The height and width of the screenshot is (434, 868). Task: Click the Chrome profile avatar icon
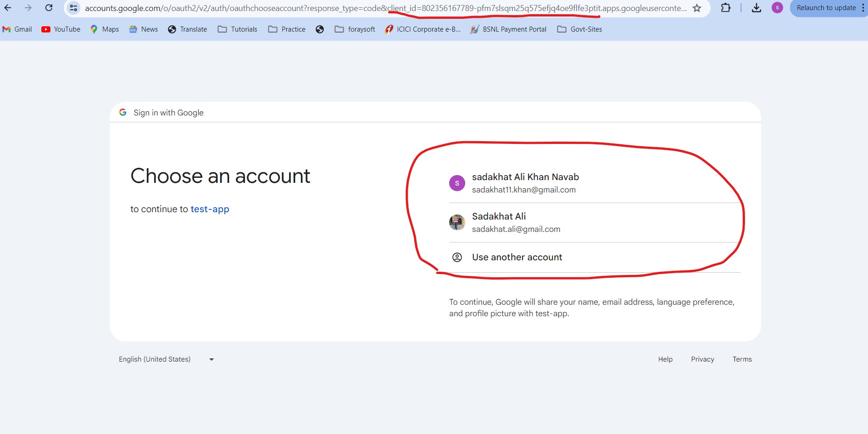pyautogui.click(x=777, y=8)
